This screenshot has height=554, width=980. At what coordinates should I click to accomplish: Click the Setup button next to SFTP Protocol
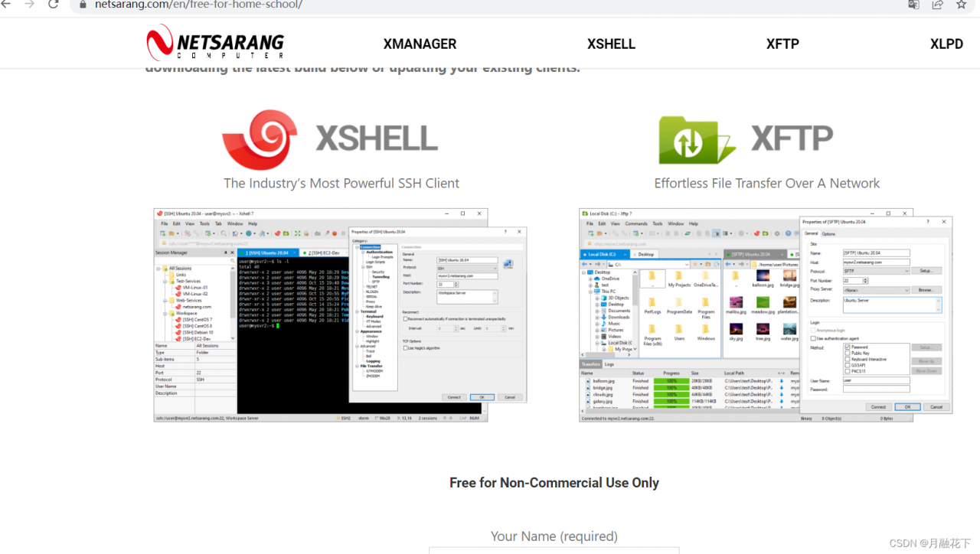coord(926,271)
